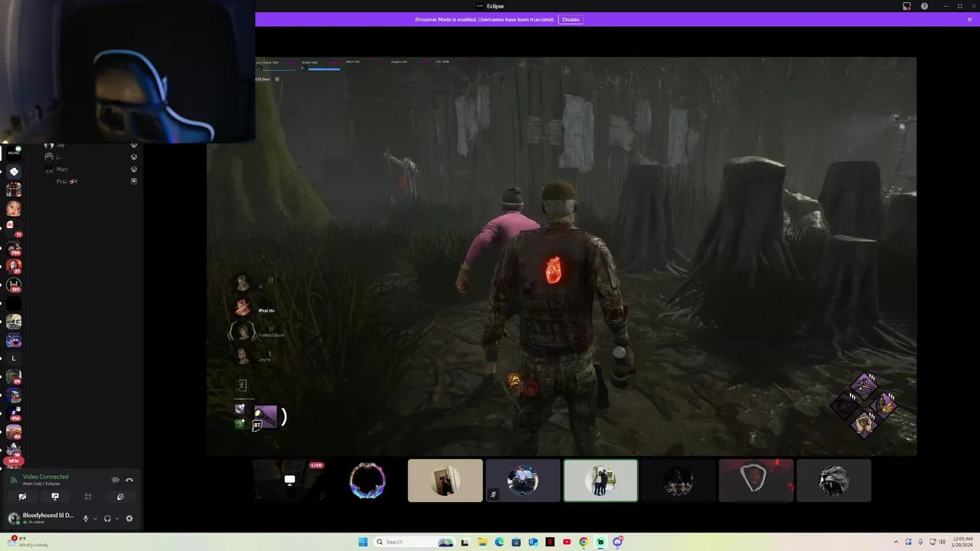Expand microphone input options arrow
The height and width of the screenshot is (551, 980).
(x=95, y=518)
